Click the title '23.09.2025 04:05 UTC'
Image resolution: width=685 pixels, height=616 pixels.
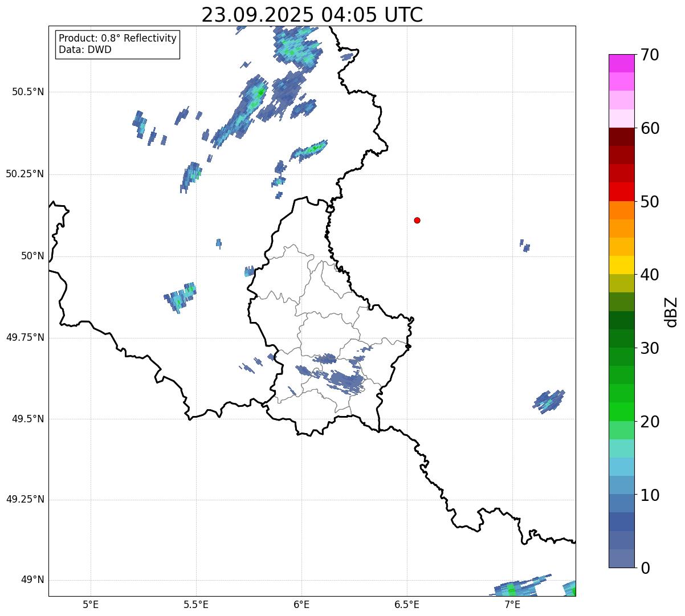pos(312,15)
